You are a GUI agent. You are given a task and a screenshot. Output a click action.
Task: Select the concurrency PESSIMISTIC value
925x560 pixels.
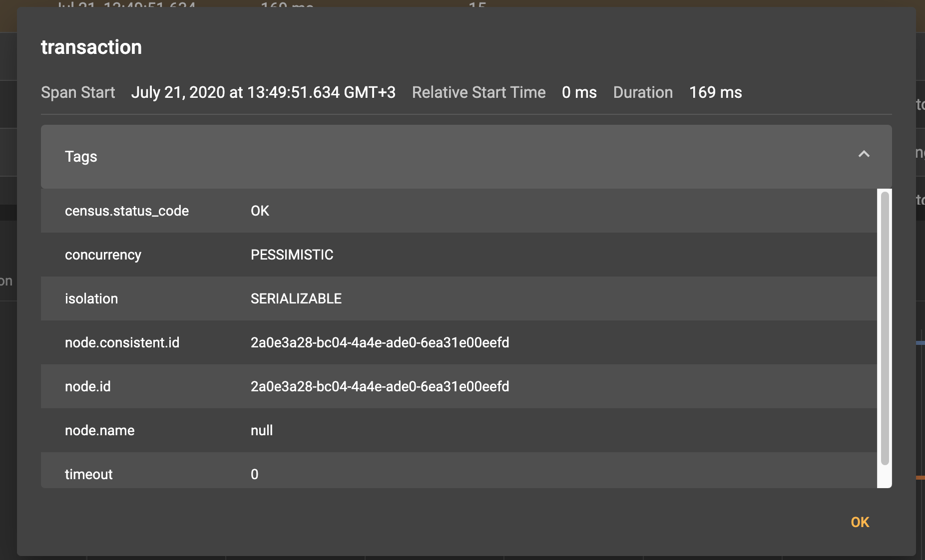click(292, 255)
